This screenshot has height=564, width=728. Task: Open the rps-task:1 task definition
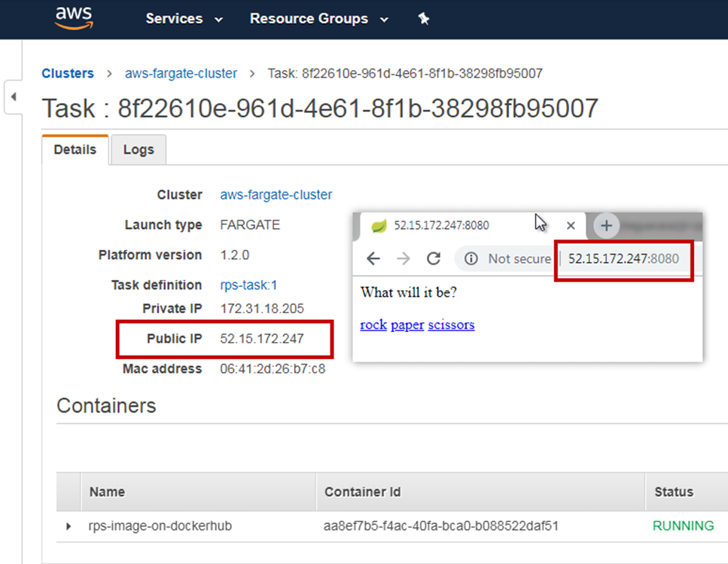click(248, 285)
